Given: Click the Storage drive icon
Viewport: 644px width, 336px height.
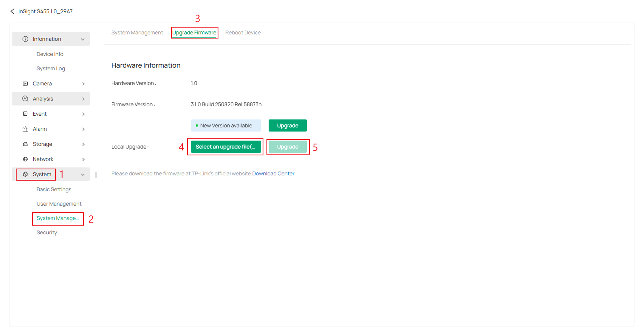Looking at the screenshot, I should tap(25, 144).
